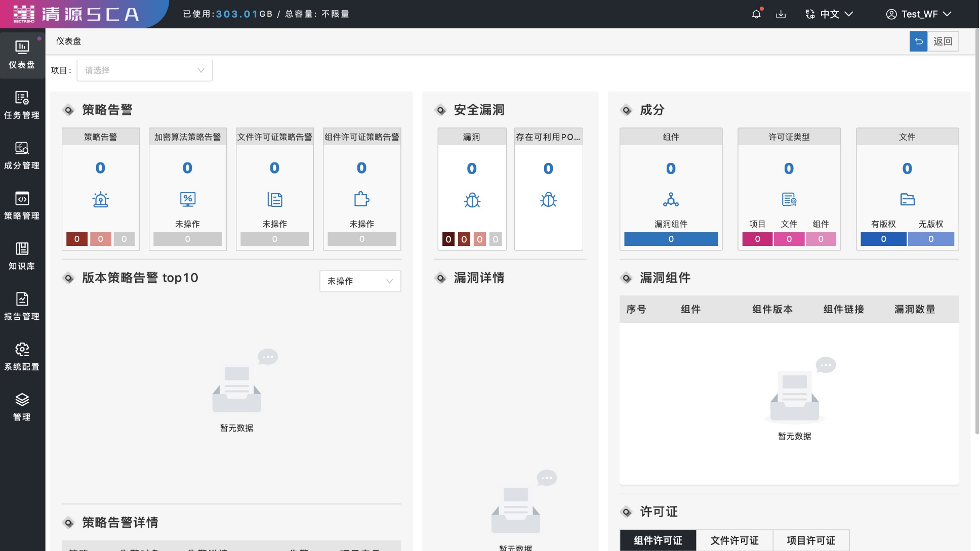Viewport: 980px width, 551px height.
Task: Go to 知识库 in the sidebar
Action: [x=22, y=256]
